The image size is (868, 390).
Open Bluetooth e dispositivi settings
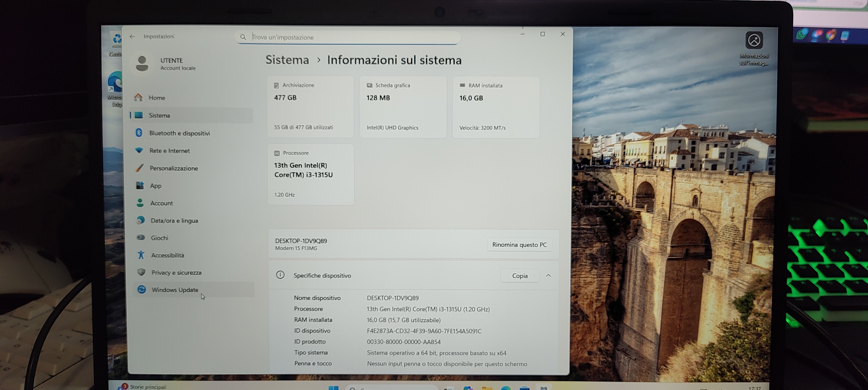click(x=179, y=133)
